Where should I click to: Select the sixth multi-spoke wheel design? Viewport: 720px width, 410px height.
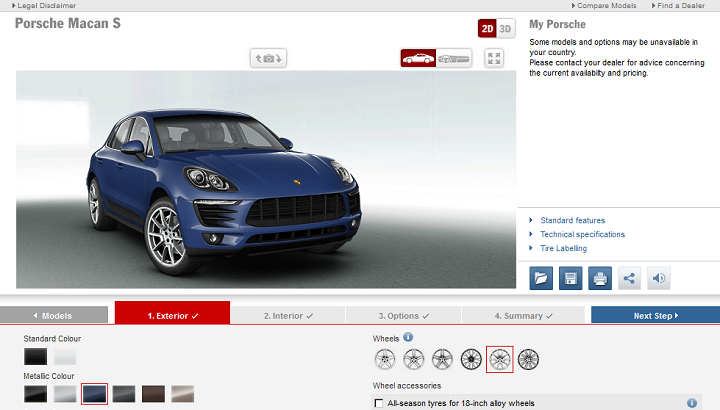point(528,359)
